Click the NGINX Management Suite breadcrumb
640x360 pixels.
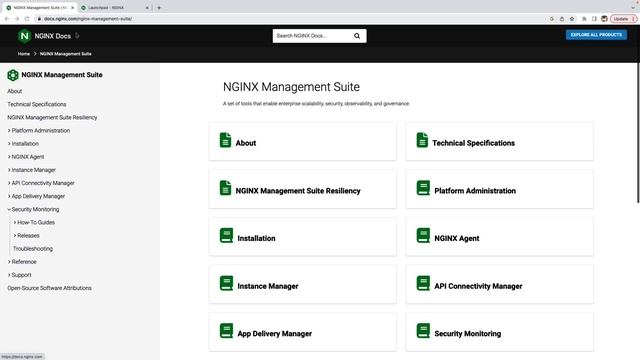coord(66,54)
